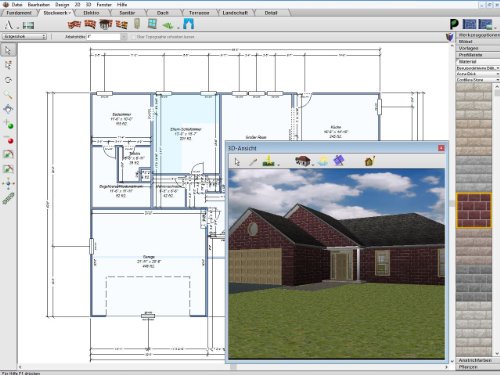Viewport: 500px width, 375px height.
Task: Pick the eyedropper tool in 3D-Ansicht
Action: tap(253, 162)
